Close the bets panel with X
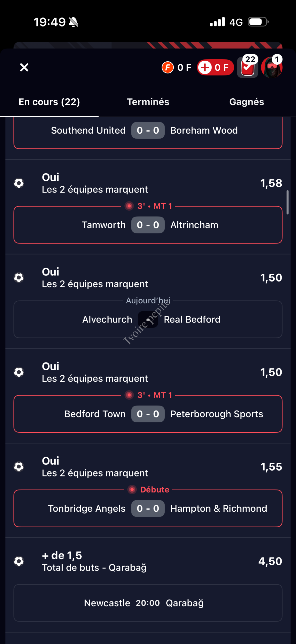 (x=24, y=67)
